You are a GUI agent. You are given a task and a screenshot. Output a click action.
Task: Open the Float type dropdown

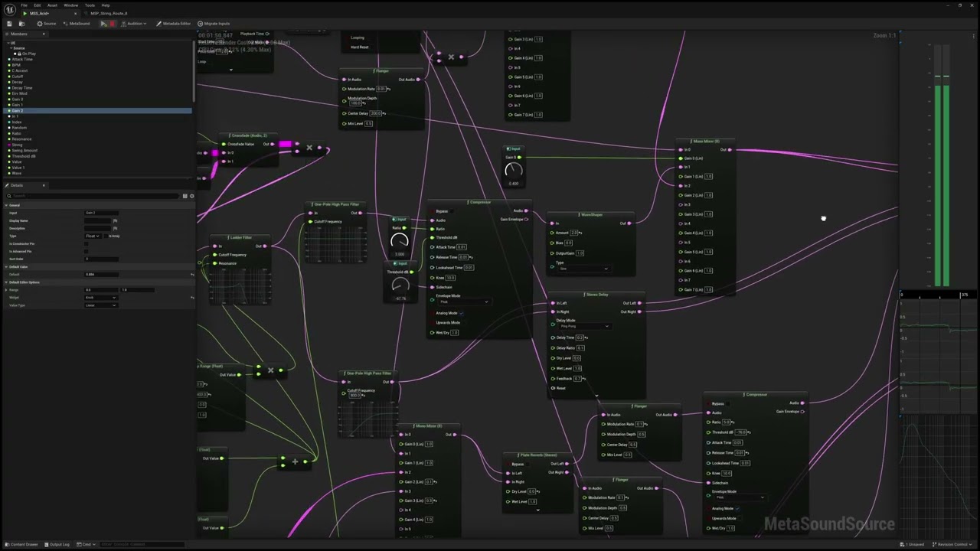point(93,236)
